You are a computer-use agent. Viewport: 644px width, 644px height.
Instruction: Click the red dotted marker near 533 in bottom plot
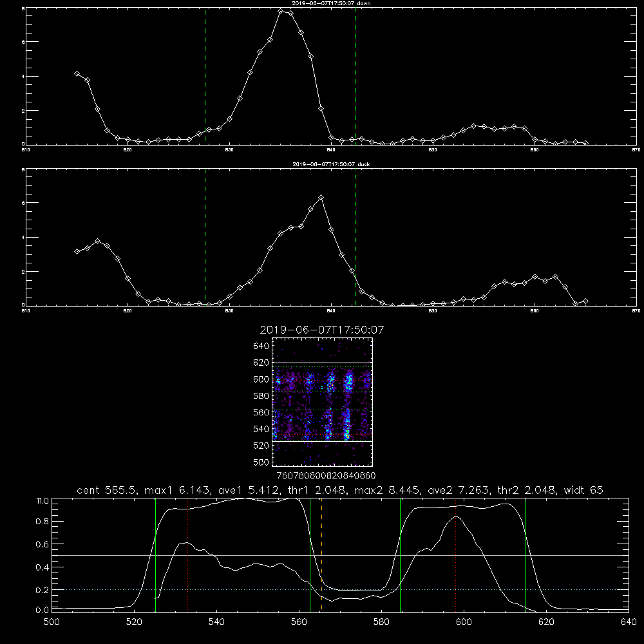tap(187, 554)
